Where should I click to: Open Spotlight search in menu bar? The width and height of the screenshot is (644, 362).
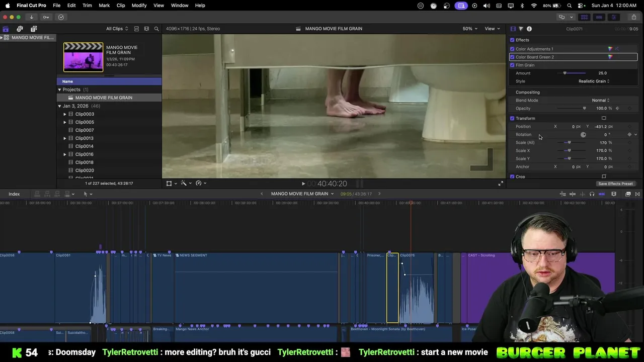569,5
